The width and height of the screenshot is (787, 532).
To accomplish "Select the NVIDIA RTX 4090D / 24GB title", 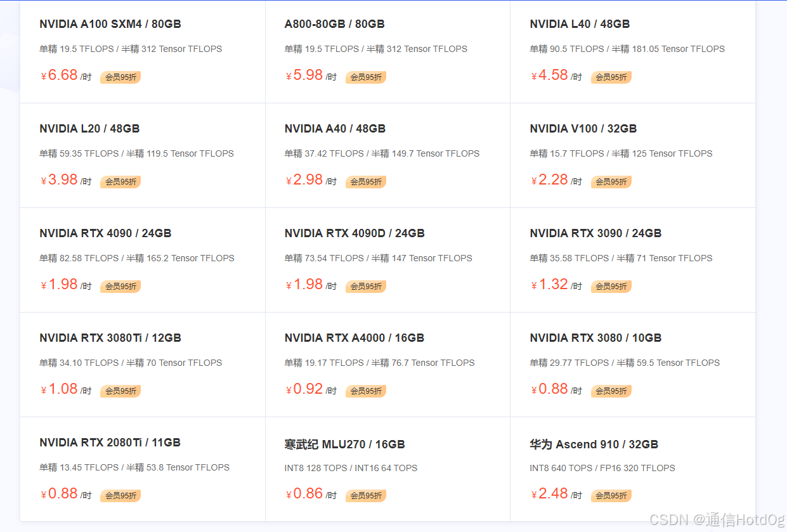I will tap(354, 233).
